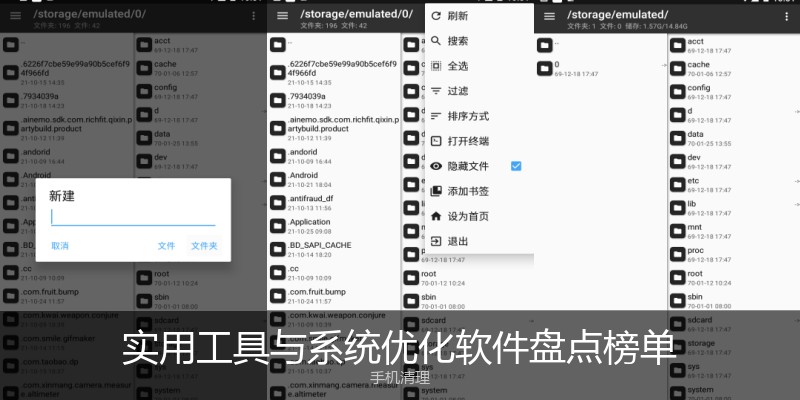Toggle the 隐藏文件 checkbox
Viewport: 800px width, 400px height.
516,166
